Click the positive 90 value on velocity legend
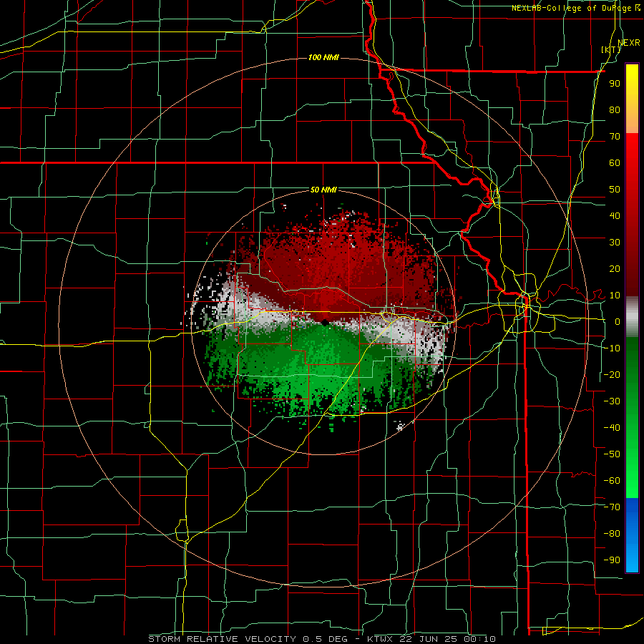 pos(615,84)
